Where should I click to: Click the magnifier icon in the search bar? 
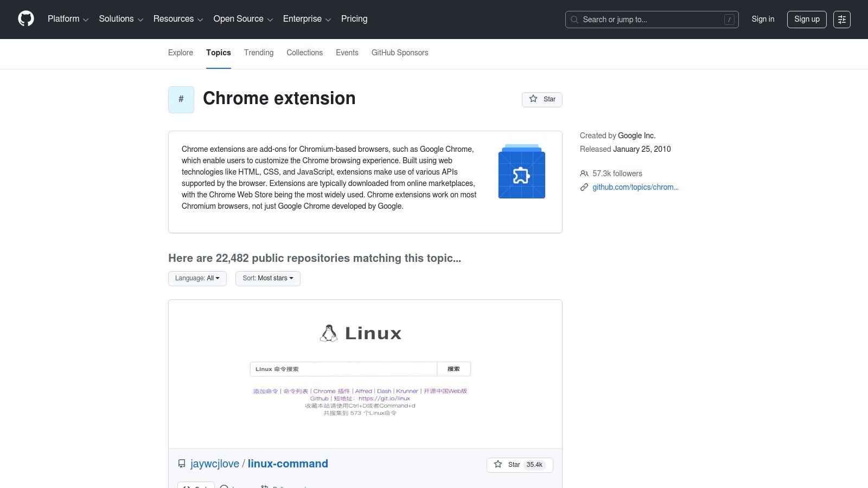574,19
